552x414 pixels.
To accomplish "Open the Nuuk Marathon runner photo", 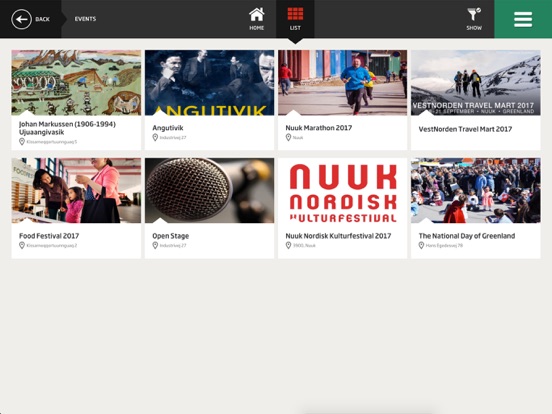I will coord(343,82).
